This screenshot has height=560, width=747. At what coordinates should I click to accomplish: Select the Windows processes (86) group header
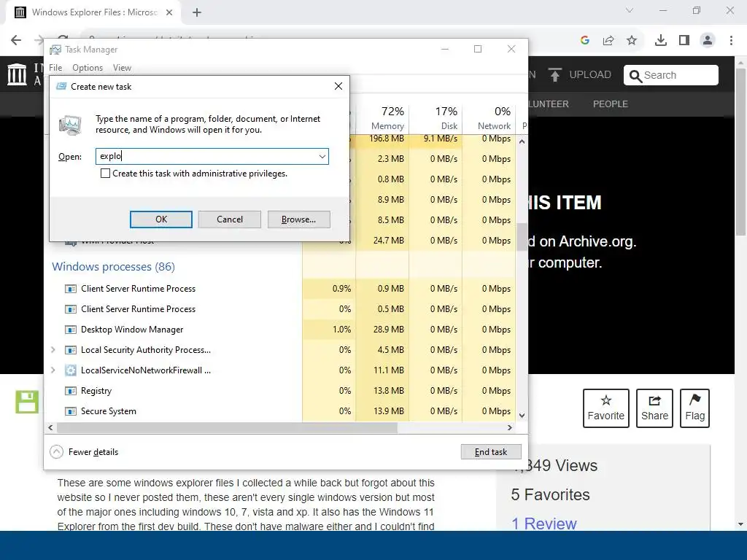[113, 267]
